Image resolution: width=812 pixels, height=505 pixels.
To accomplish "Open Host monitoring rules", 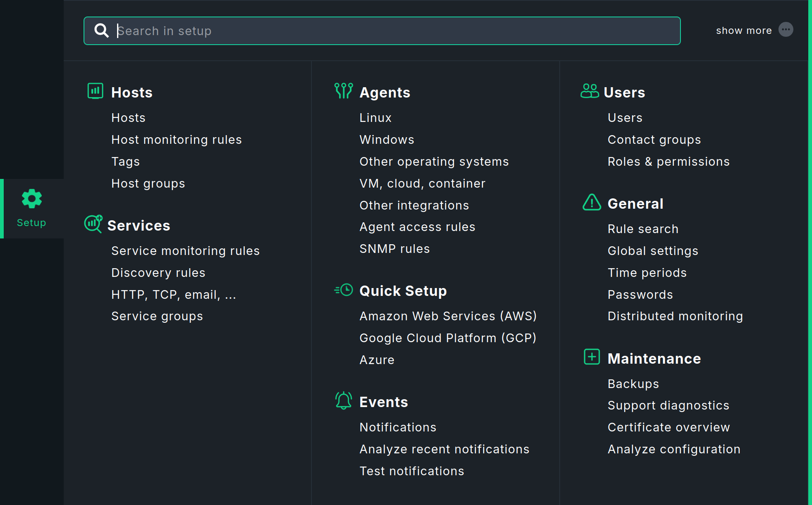I will point(177,140).
